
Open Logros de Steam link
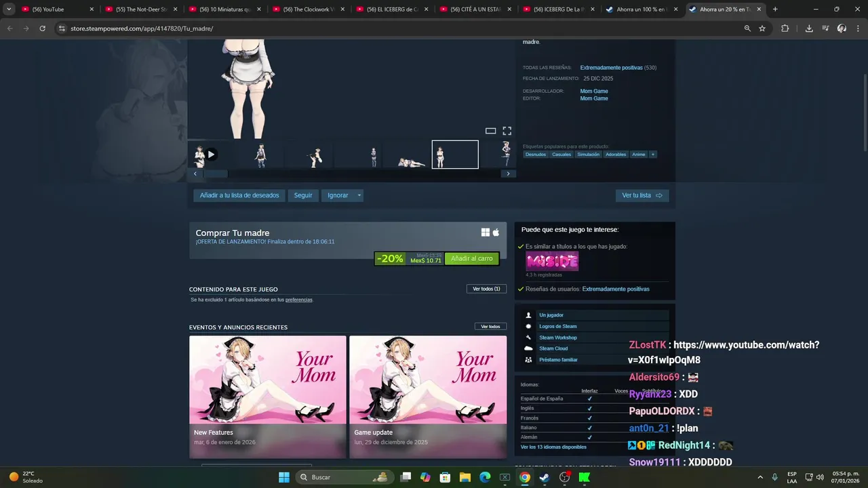[558, 327]
